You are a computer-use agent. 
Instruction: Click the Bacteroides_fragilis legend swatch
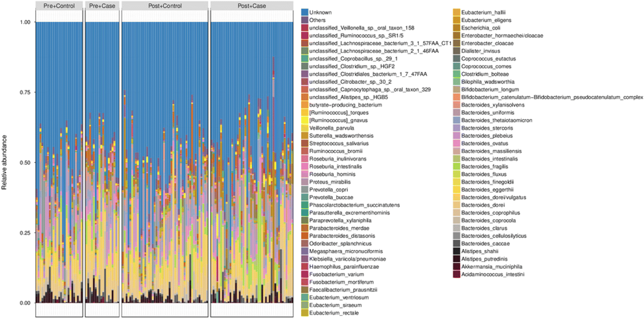pos(457,166)
